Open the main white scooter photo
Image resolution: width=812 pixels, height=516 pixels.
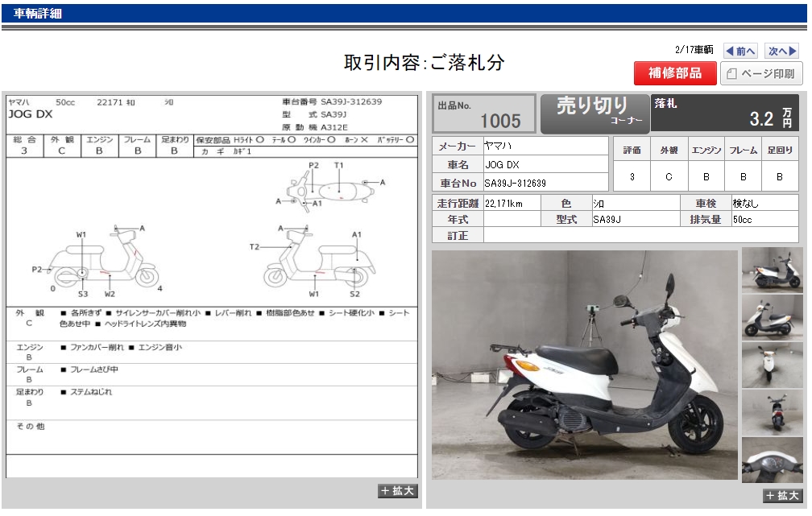[584, 365]
